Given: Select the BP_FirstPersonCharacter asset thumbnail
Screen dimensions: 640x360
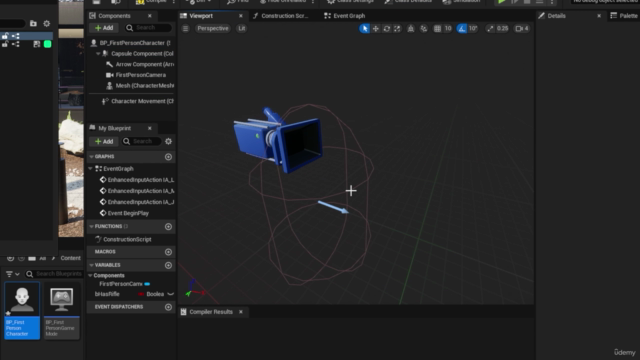Looking at the screenshot, I should (22, 310).
